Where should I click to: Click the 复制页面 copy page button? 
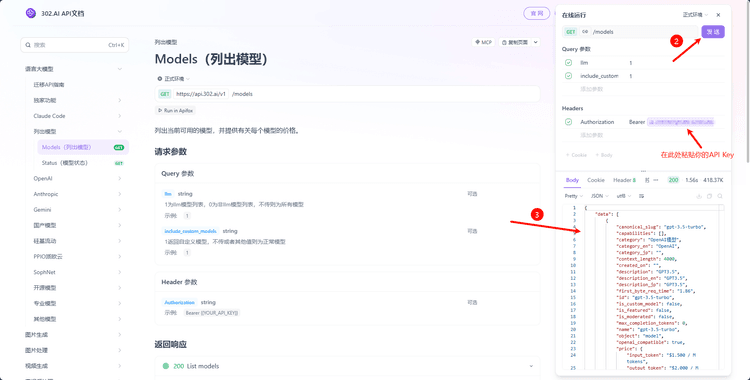[515, 42]
